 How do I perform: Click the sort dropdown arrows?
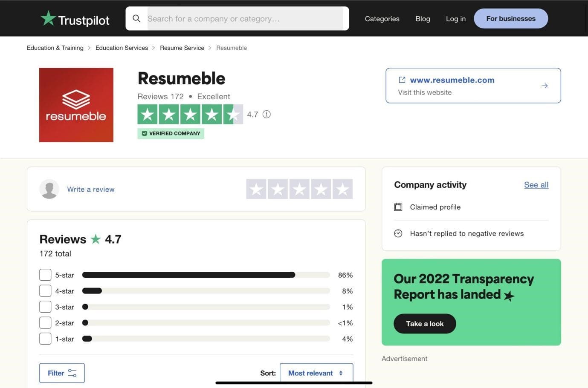[341, 373]
